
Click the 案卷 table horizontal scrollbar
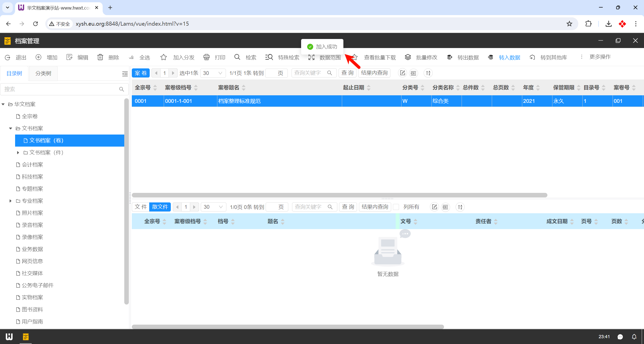pyautogui.click(x=339, y=195)
